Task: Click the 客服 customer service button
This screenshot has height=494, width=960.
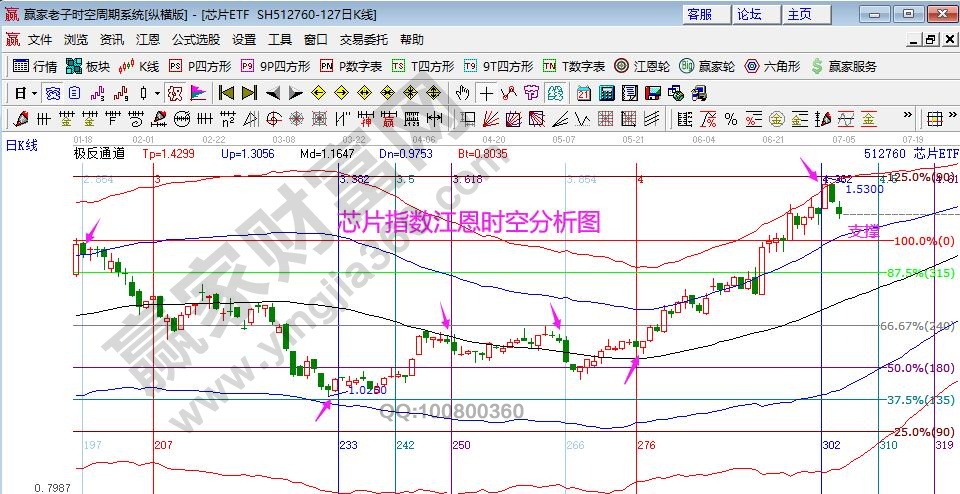Action: (x=700, y=14)
